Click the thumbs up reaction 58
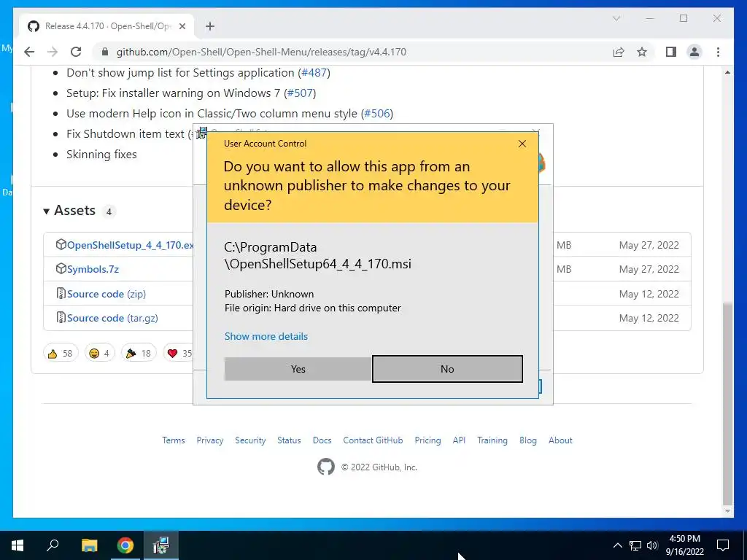The image size is (747, 560). point(61,354)
